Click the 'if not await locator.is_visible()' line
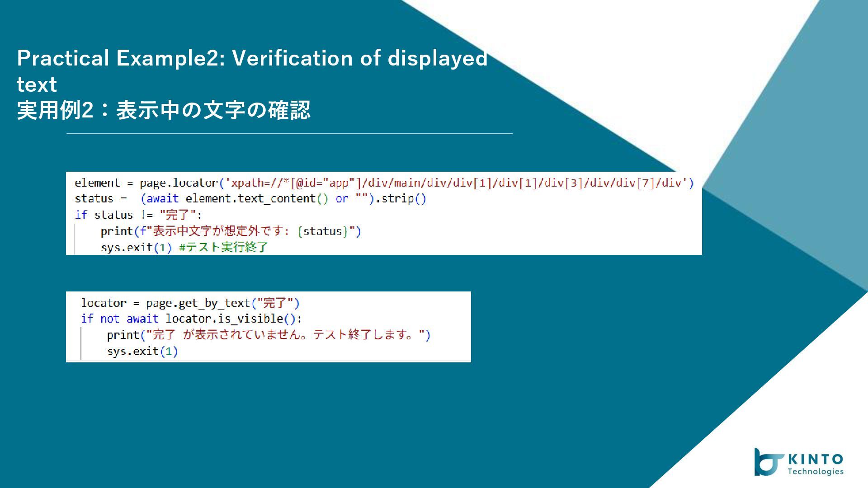The height and width of the screenshot is (488, 868). click(191, 319)
